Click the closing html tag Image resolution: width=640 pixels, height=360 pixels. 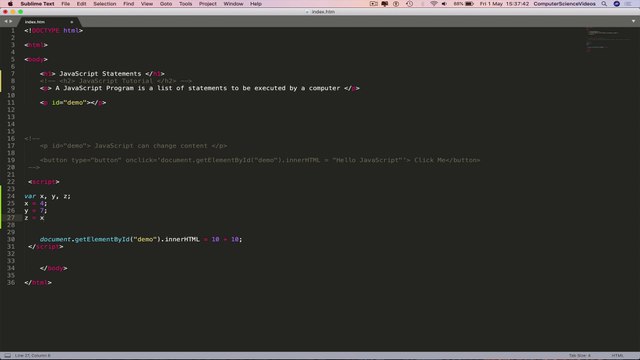[x=38, y=282]
